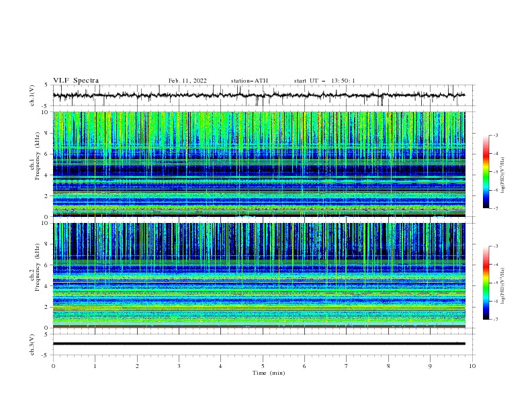Click the date 'Feb. 11, 2022'
Viewport: 532px width, 411px height.
click(x=187, y=81)
